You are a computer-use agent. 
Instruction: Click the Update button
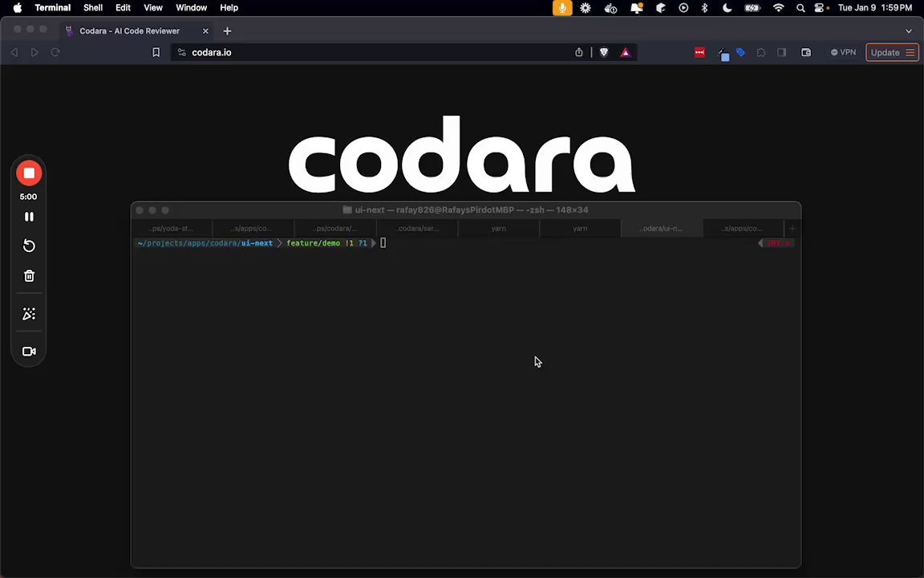point(885,52)
